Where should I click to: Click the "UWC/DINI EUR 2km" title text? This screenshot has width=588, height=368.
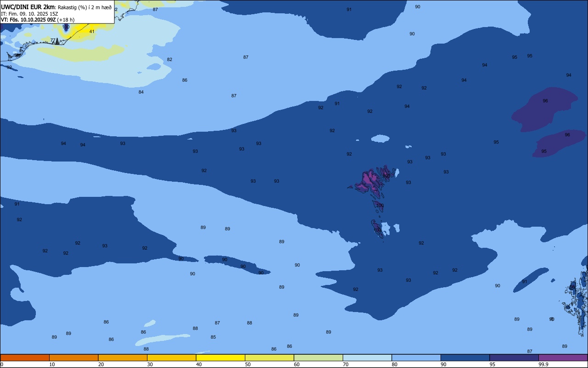click(x=28, y=7)
